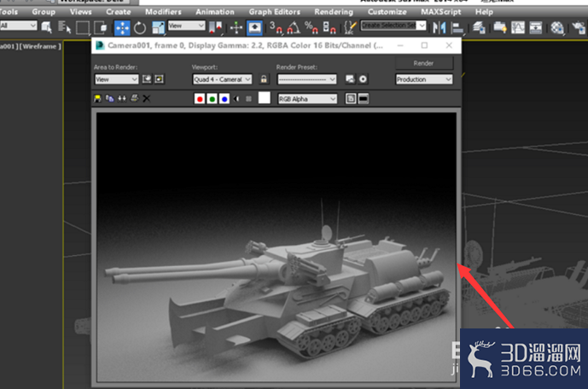Open Environment and Effects dialog icon
The width and height of the screenshot is (588, 389).
pos(363,79)
